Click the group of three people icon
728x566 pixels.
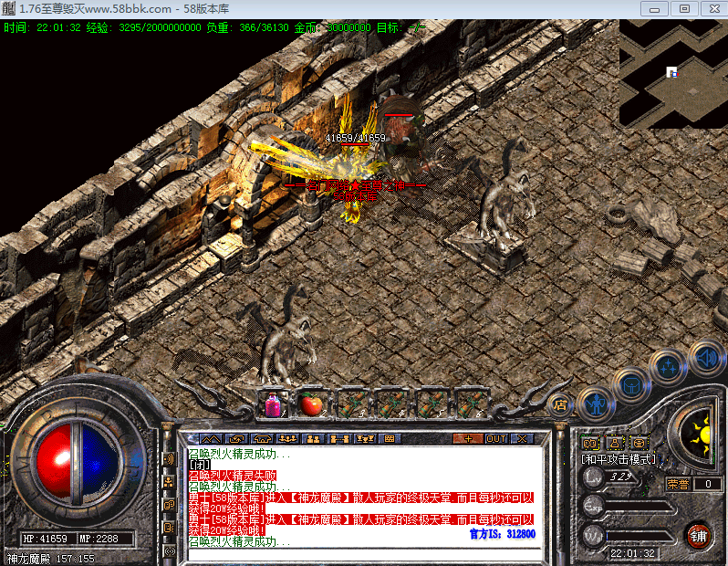288,439
